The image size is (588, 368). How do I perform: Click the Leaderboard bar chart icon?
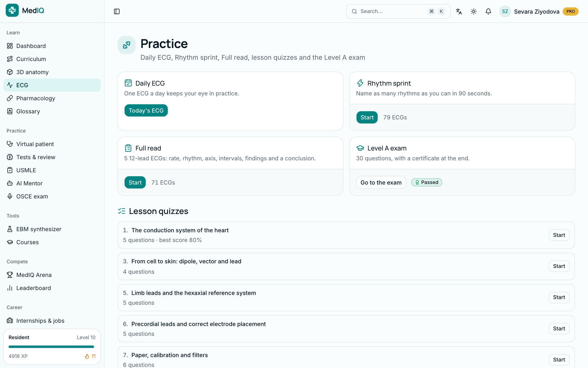click(x=10, y=288)
